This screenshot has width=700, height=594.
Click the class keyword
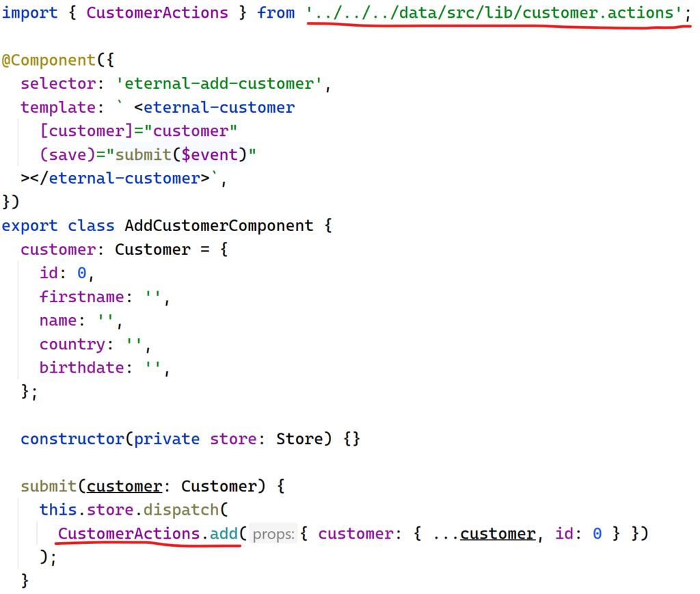click(91, 226)
